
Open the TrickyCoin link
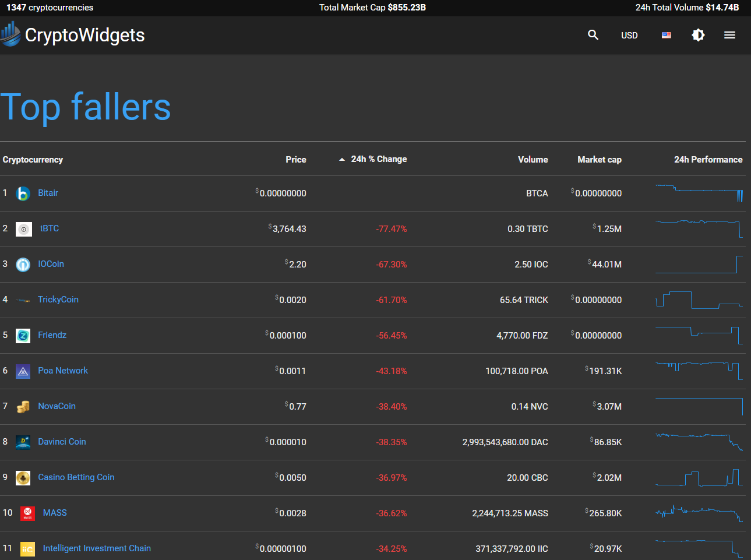[x=58, y=300]
